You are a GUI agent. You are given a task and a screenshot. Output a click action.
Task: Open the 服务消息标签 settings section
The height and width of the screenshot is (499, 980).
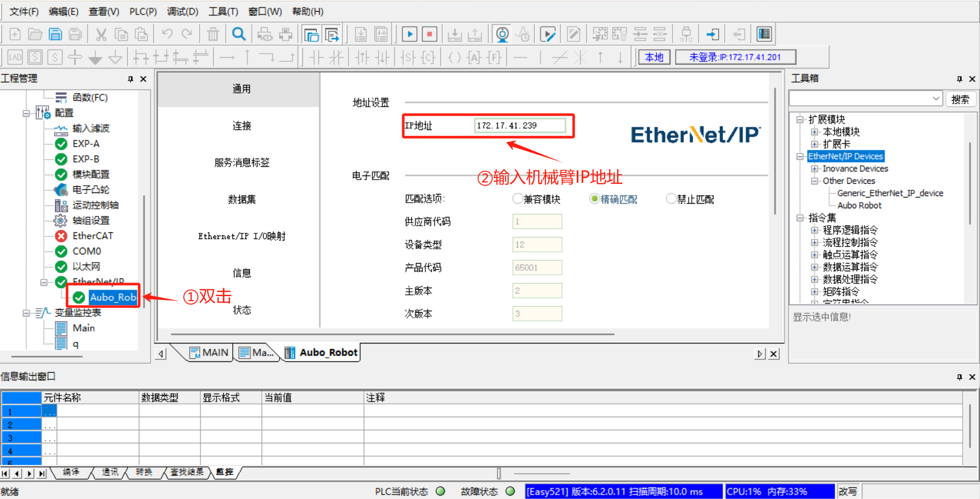click(242, 163)
